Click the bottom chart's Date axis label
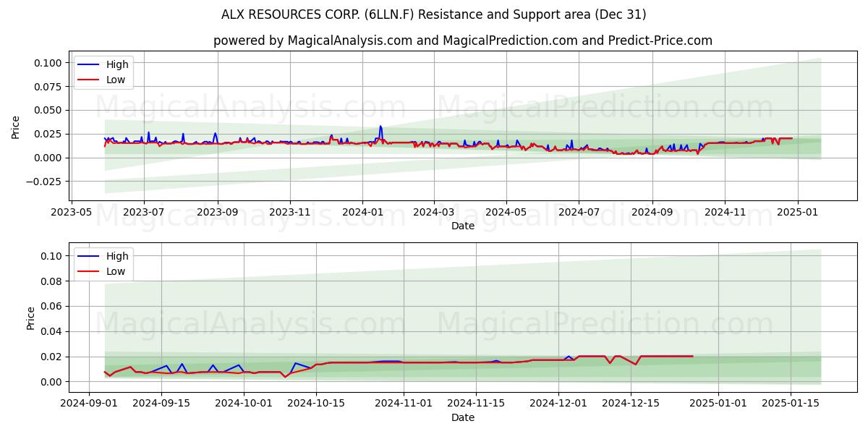The image size is (868, 434). [x=463, y=417]
